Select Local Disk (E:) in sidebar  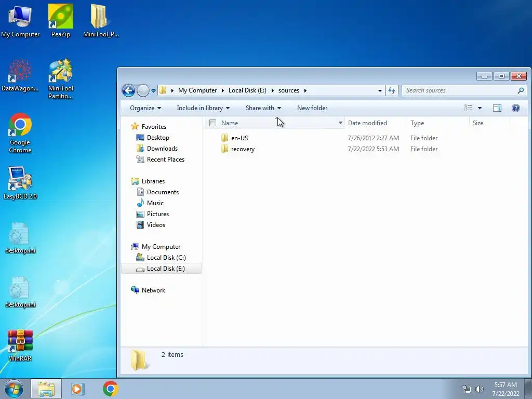[x=162, y=269]
